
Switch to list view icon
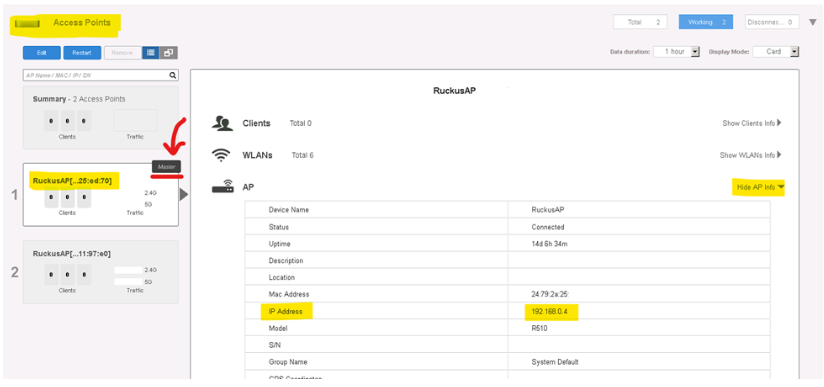tap(151, 53)
